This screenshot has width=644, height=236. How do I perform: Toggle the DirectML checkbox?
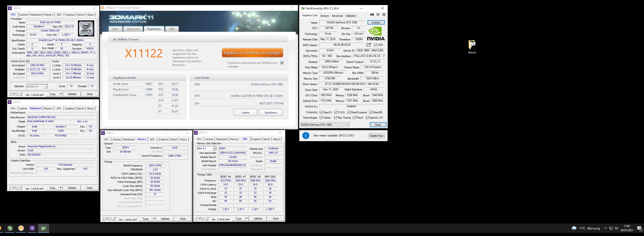pyautogui.click(x=371, y=112)
